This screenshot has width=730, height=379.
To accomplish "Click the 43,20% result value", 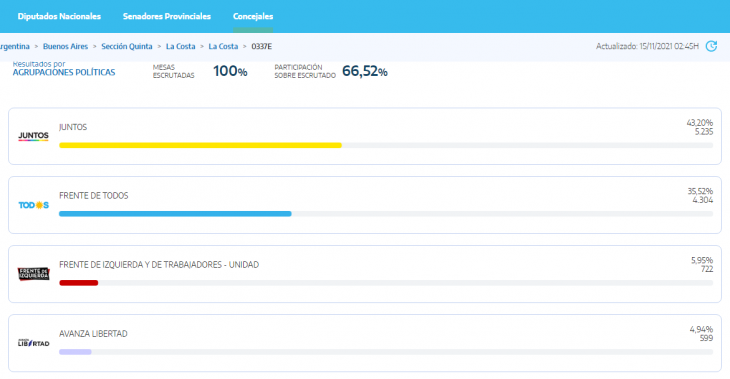I will [x=699, y=122].
